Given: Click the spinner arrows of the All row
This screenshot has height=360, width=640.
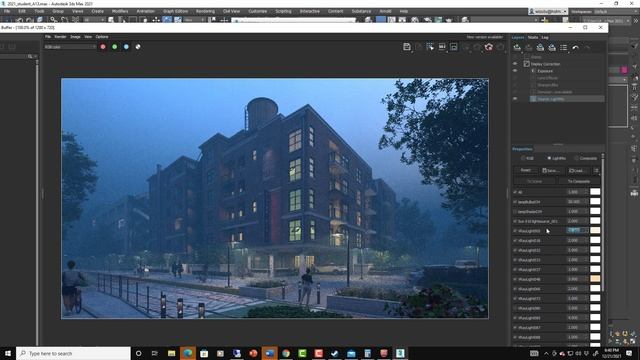Looking at the screenshot, I should pos(587,192).
